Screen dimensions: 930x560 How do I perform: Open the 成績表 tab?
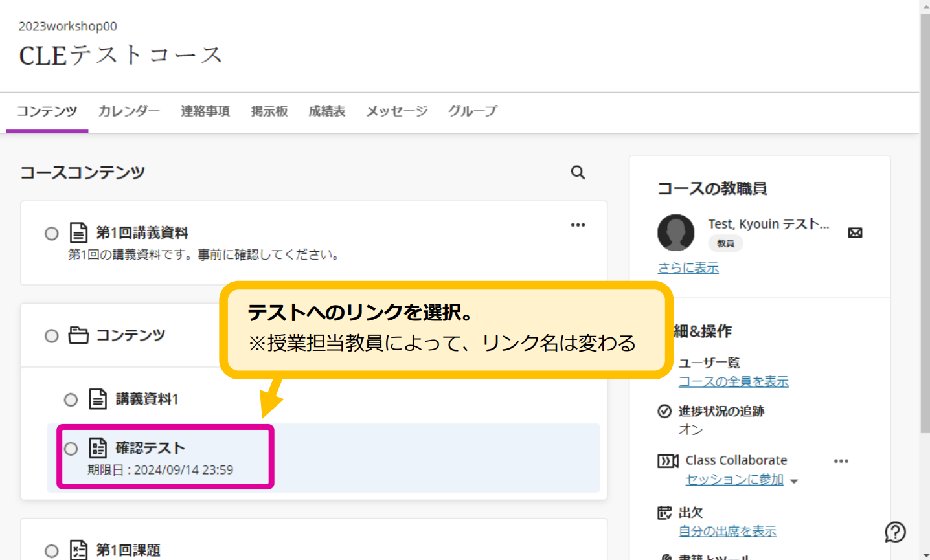[x=326, y=111]
